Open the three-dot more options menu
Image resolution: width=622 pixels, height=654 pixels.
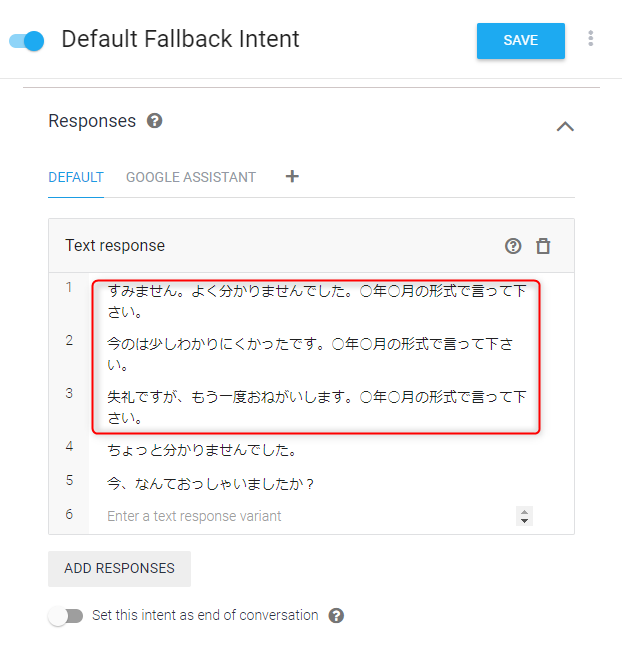(x=591, y=38)
